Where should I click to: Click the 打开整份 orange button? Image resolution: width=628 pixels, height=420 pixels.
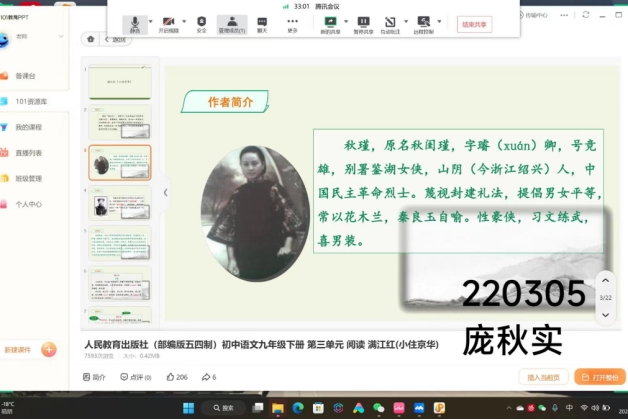(x=600, y=377)
